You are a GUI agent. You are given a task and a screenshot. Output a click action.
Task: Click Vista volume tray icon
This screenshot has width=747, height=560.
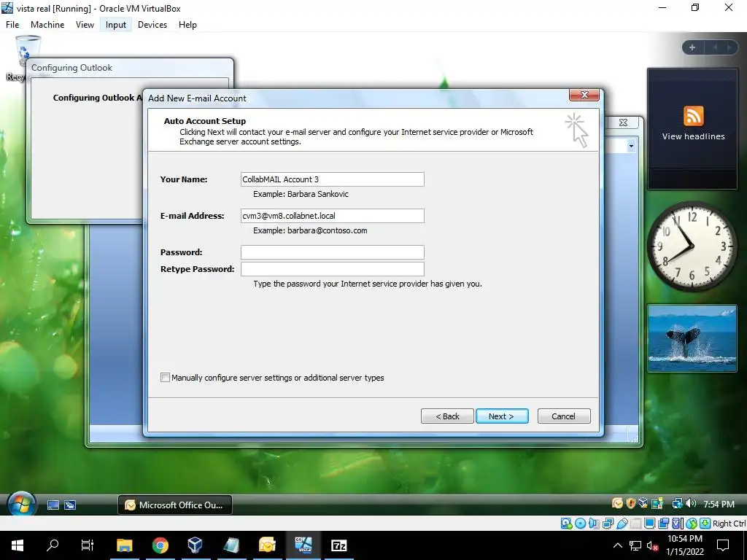[691, 503]
